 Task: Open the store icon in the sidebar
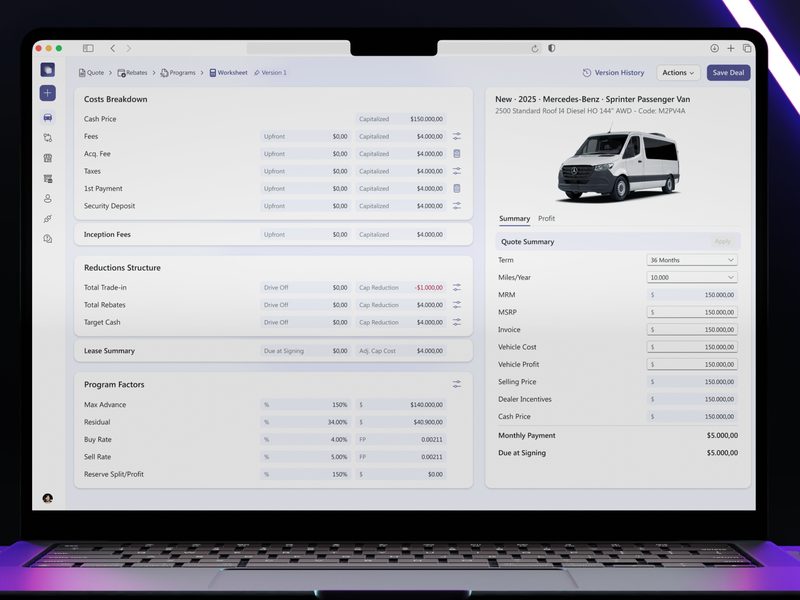click(47, 158)
